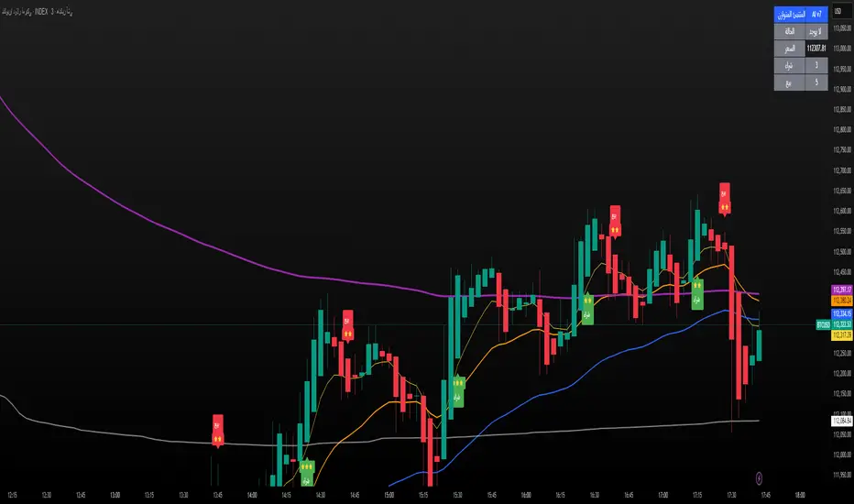Click the green buy signal marker near 16:27
Screen dimensions: 854x504
tap(587, 310)
